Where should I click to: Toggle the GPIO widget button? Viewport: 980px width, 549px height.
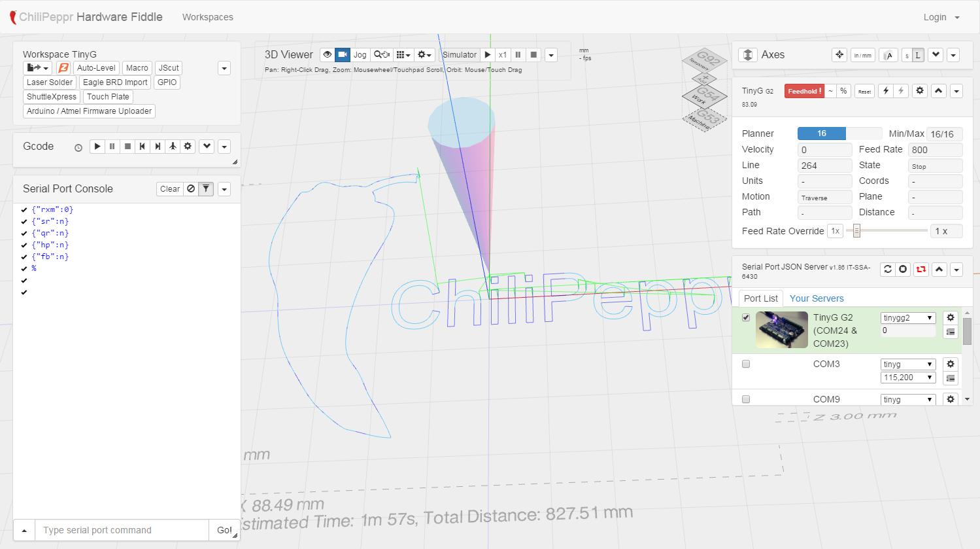click(x=167, y=82)
